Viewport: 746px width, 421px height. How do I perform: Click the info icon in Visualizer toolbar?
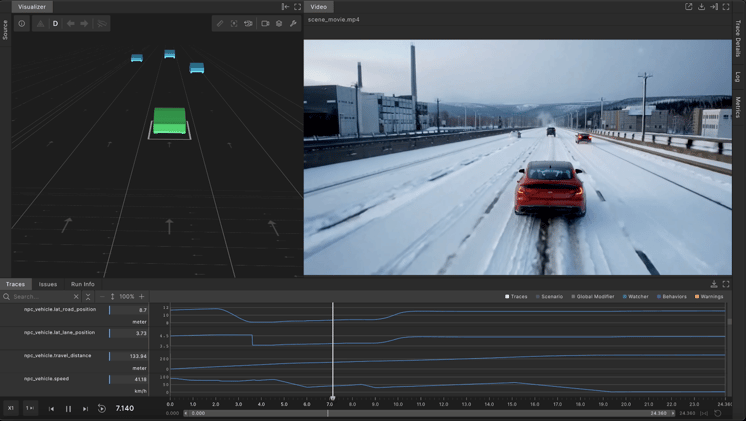pyautogui.click(x=21, y=23)
